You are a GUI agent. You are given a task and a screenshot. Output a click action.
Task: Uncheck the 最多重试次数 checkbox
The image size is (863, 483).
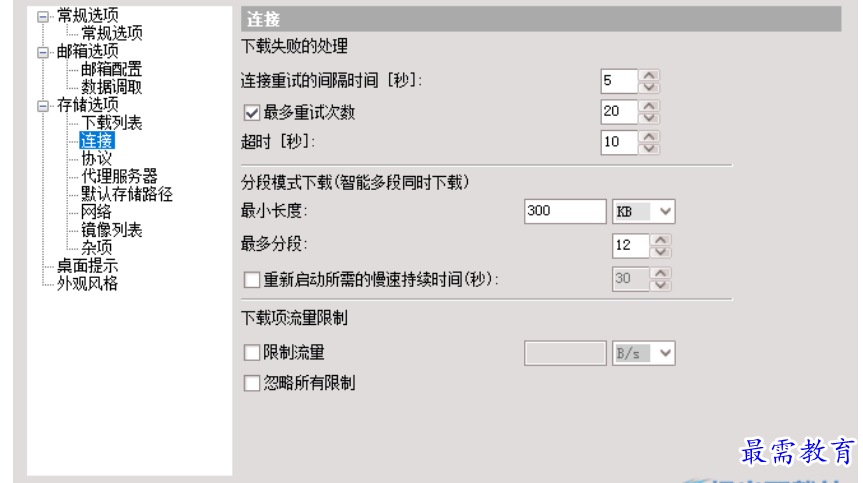[252, 113]
